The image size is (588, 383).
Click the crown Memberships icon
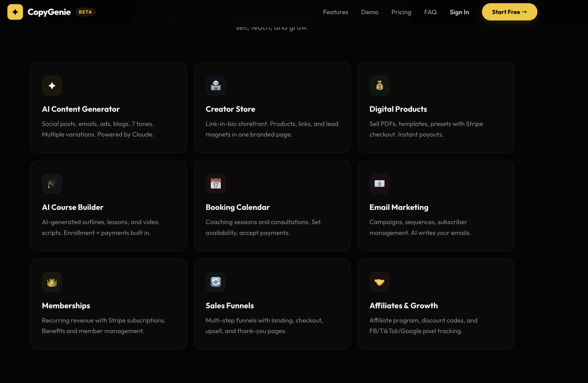(52, 282)
